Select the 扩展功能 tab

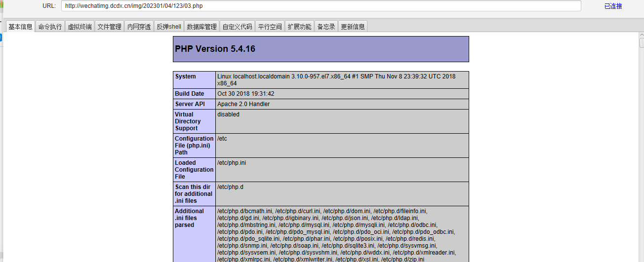[299, 27]
